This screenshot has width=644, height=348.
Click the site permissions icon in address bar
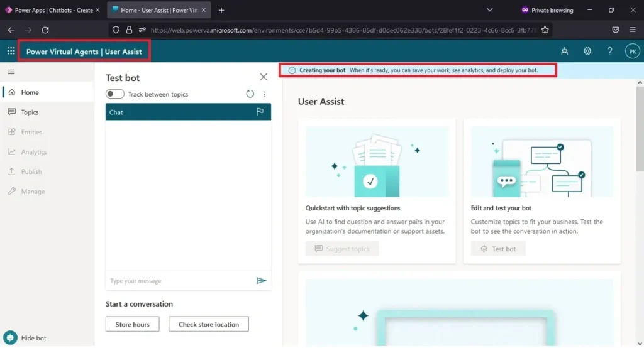tap(142, 30)
